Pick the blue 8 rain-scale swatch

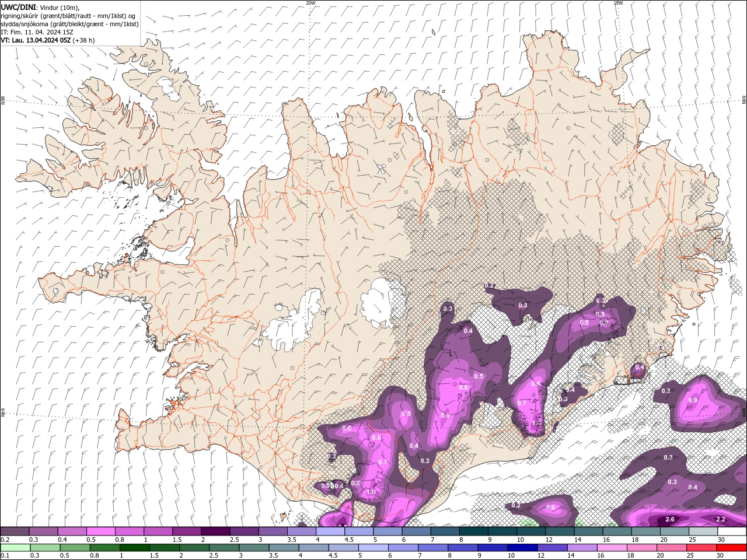(x=462, y=548)
